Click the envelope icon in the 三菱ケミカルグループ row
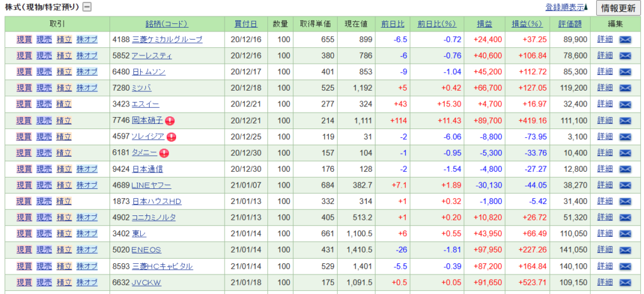 tap(625, 39)
